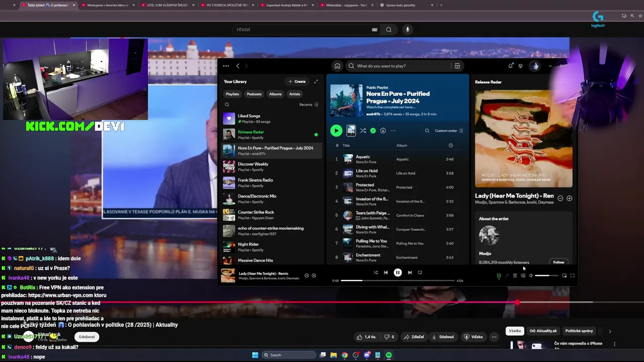Click plus icon beside Lady song title in right panel

(569, 198)
